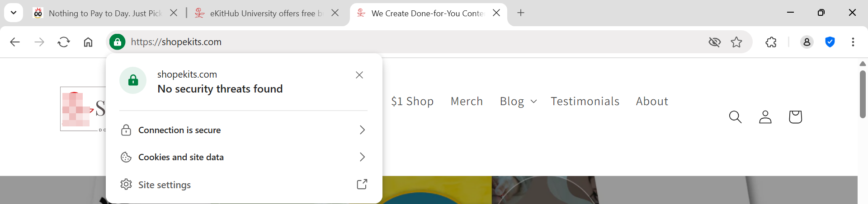The width and height of the screenshot is (868, 204).
Task: Bookmark this page with the star icon
Action: click(736, 42)
